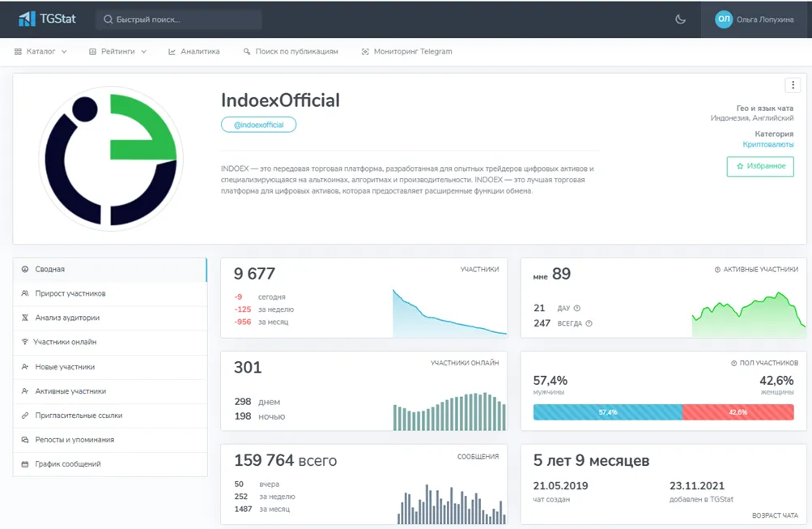Open the Криптовалюты category link
The image size is (812, 529).
tap(768, 144)
